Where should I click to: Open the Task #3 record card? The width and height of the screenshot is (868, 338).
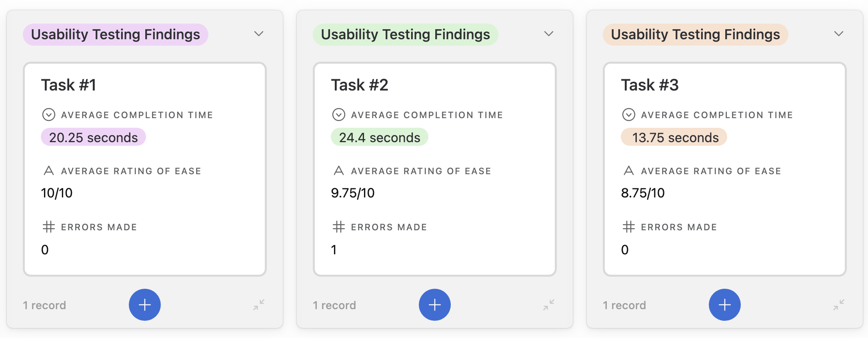[x=725, y=169]
